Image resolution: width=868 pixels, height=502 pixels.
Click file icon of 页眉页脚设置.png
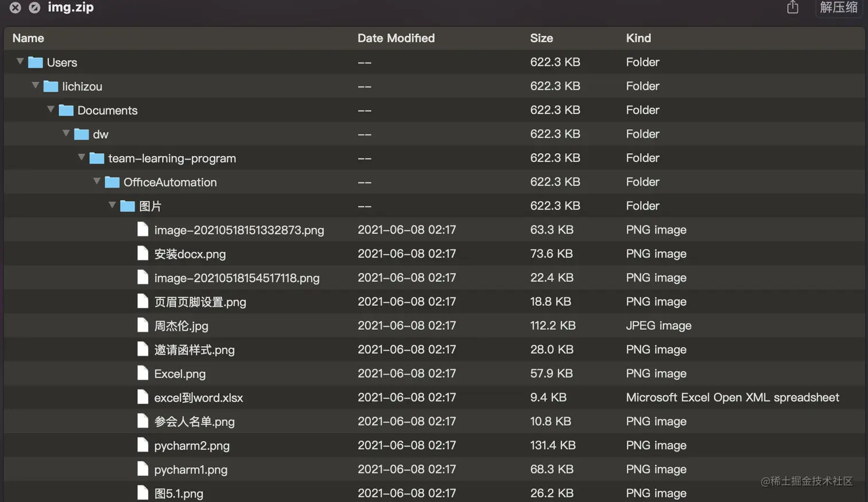click(143, 301)
